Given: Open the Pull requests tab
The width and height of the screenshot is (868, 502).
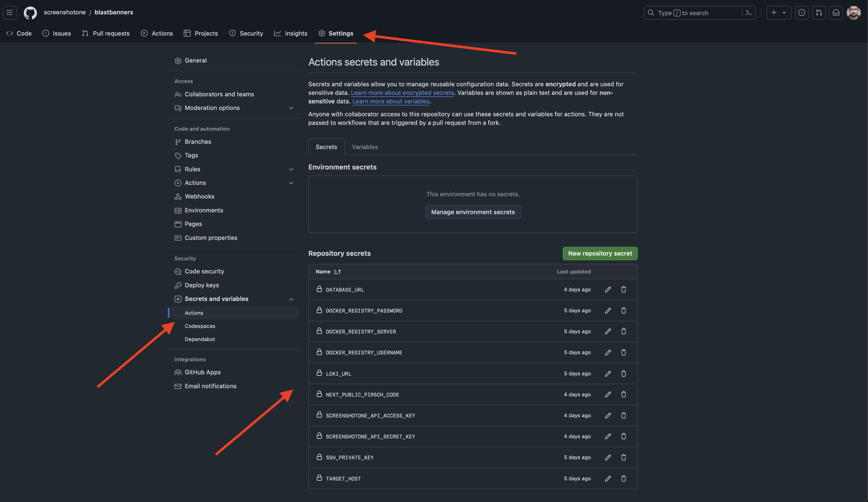Looking at the screenshot, I should click(x=106, y=33).
